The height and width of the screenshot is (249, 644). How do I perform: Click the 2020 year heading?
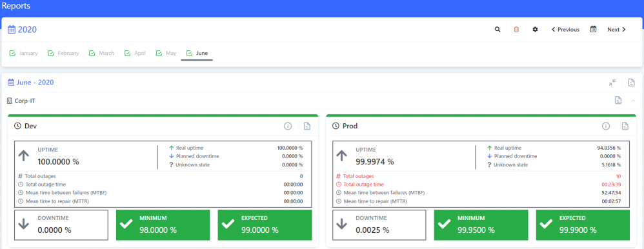tap(23, 30)
